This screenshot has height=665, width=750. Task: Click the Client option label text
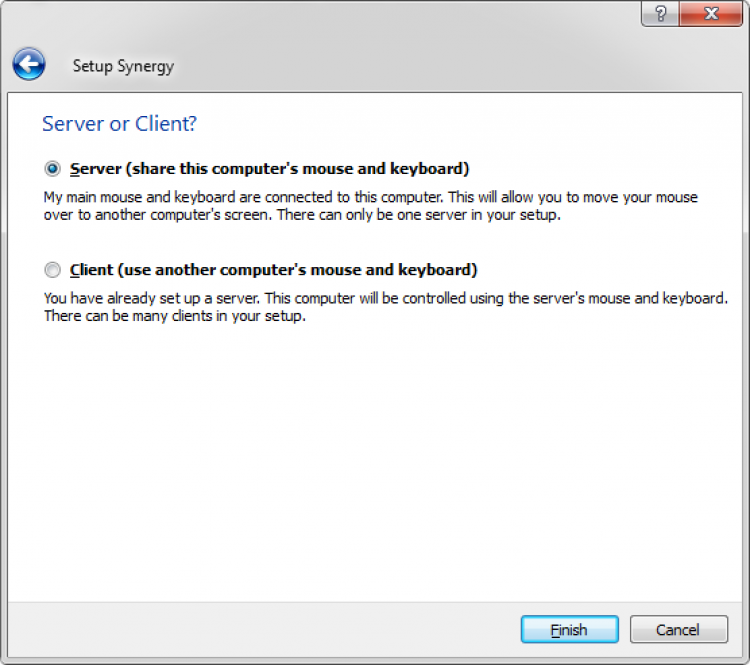pos(274,270)
